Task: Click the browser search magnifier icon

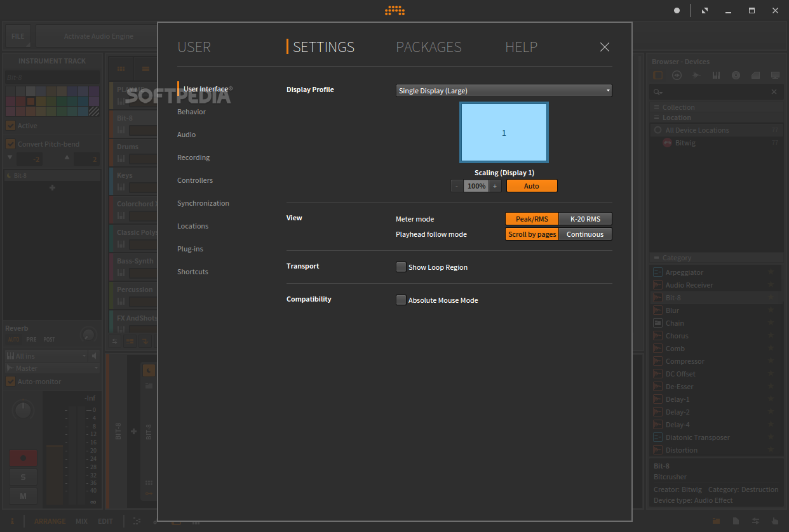Action: click(659, 92)
